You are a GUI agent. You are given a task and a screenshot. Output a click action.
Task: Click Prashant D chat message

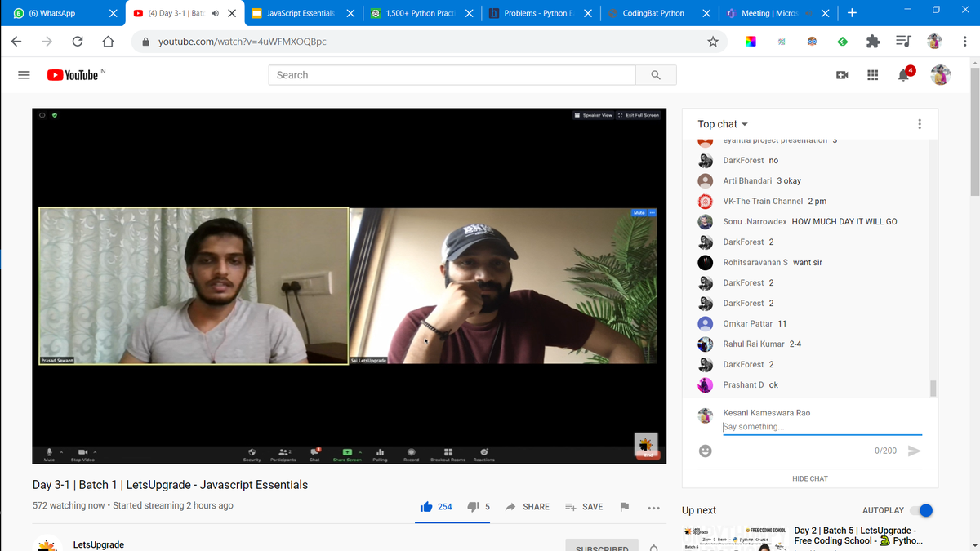[810, 385]
